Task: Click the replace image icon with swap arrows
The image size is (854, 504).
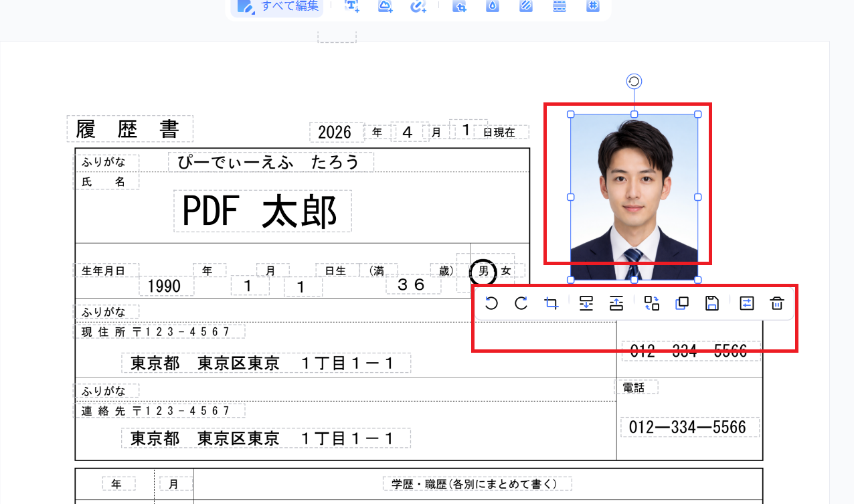Action: 652,304
